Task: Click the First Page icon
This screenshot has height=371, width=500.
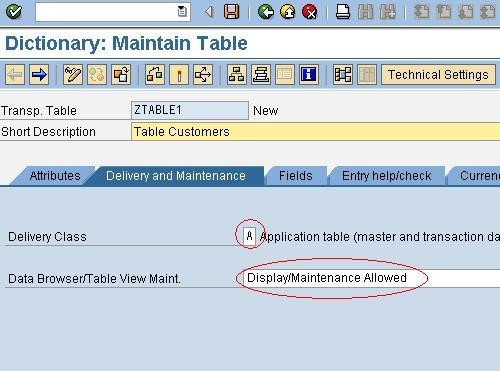Action: [422, 12]
